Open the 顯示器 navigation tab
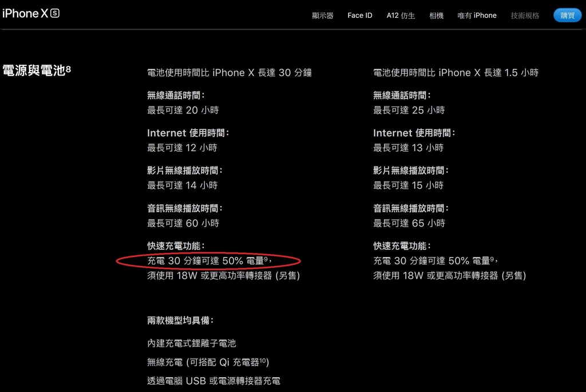The height and width of the screenshot is (392, 586). click(323, 15)
